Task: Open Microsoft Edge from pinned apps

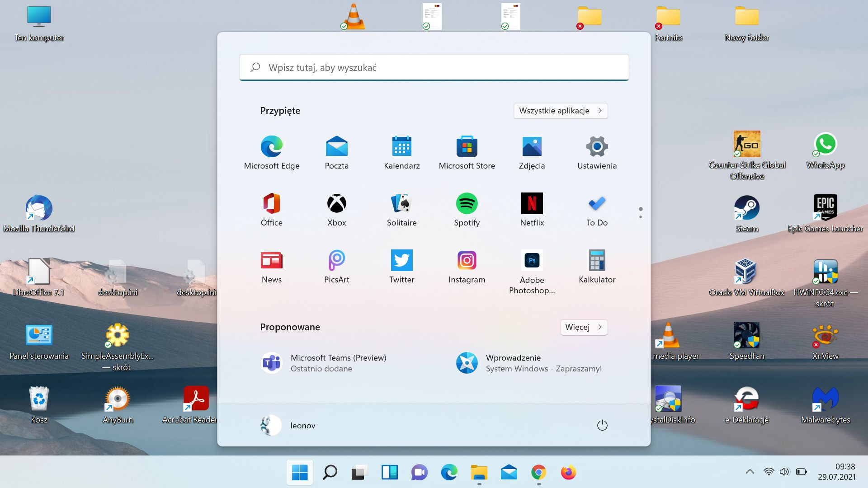Action: (x=272, y=153)
